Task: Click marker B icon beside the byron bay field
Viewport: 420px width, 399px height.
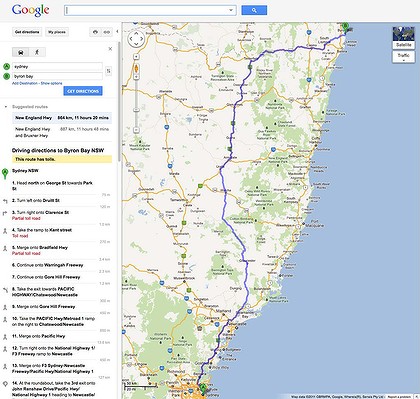Action: tap(6, 76)
